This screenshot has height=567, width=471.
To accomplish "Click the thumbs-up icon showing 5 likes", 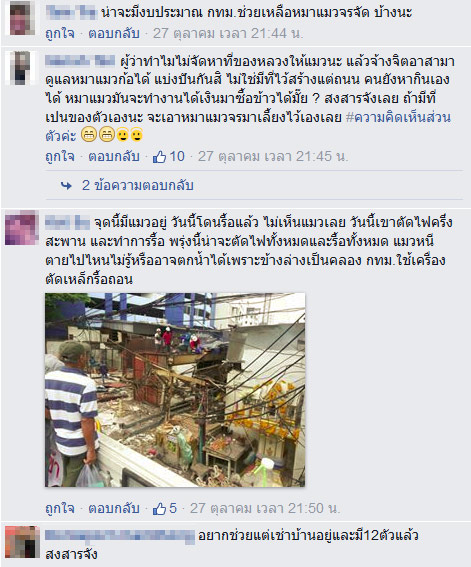I will tap(159, 509).
